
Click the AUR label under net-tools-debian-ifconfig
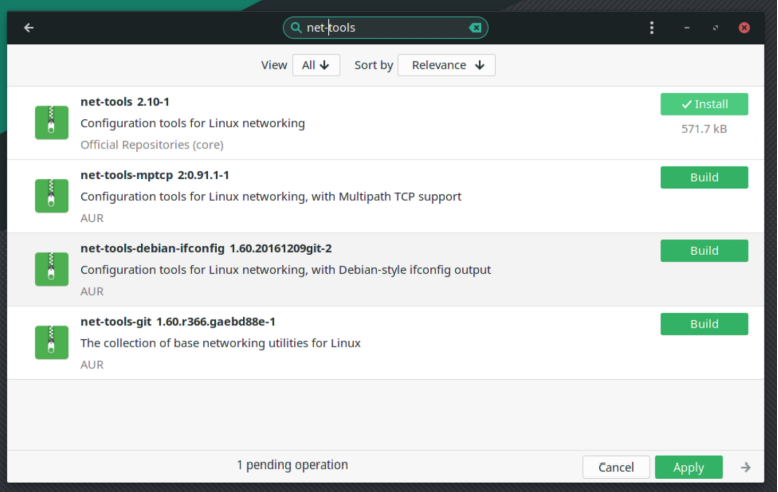(92, 292)
